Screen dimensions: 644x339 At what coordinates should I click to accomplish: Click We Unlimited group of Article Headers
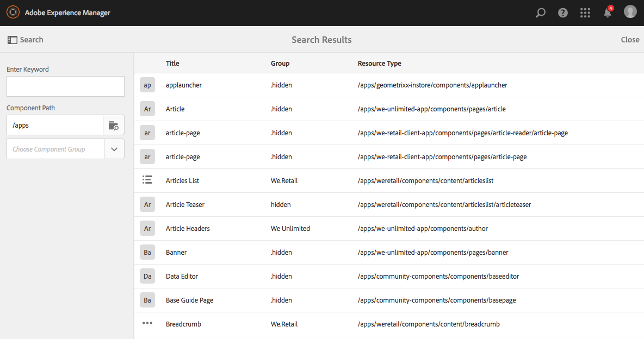coord(290,228)
